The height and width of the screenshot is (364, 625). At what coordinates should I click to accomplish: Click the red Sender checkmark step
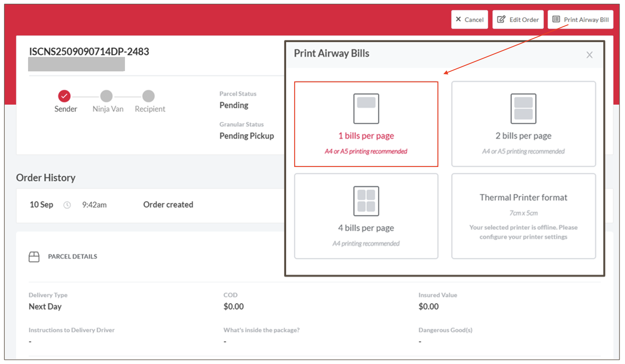pyautogui.click(x=64, y=96)
